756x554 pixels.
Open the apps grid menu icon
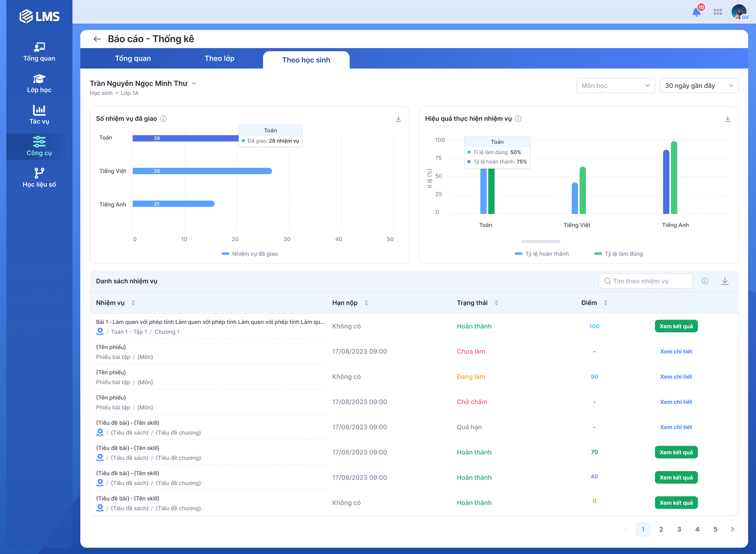[x=717, y=12]
